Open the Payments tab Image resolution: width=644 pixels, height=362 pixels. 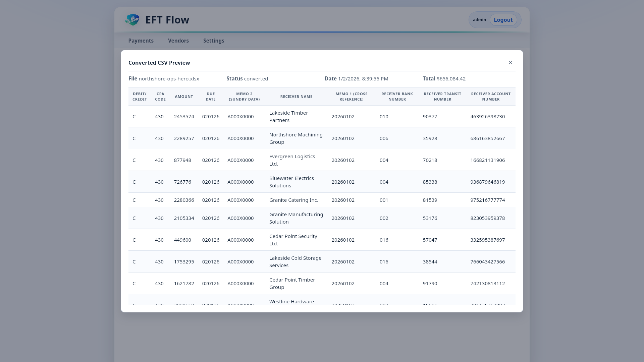coord(141,41)
